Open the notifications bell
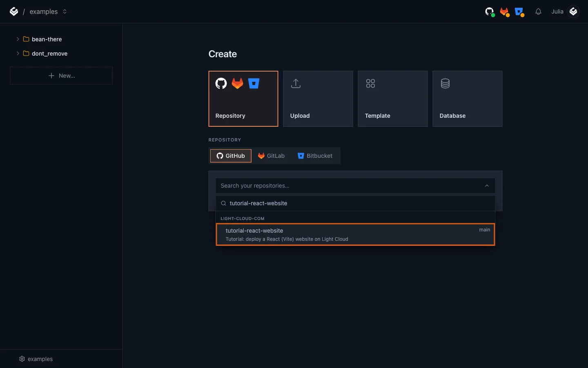 (x=538, y=11)
